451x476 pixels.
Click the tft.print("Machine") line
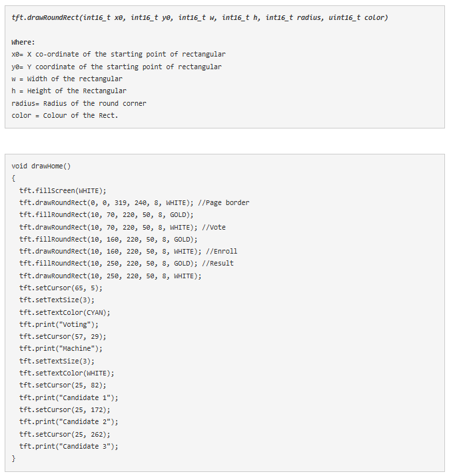(x=61, y=348)
